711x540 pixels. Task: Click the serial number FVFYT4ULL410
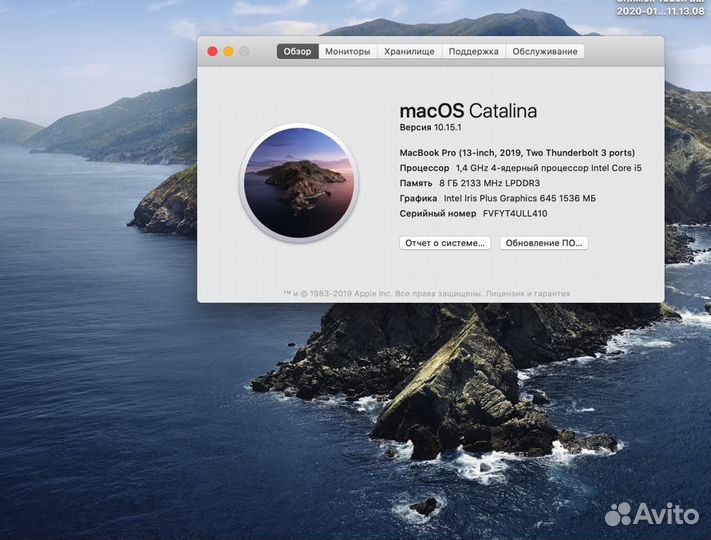tap(515, 214)
